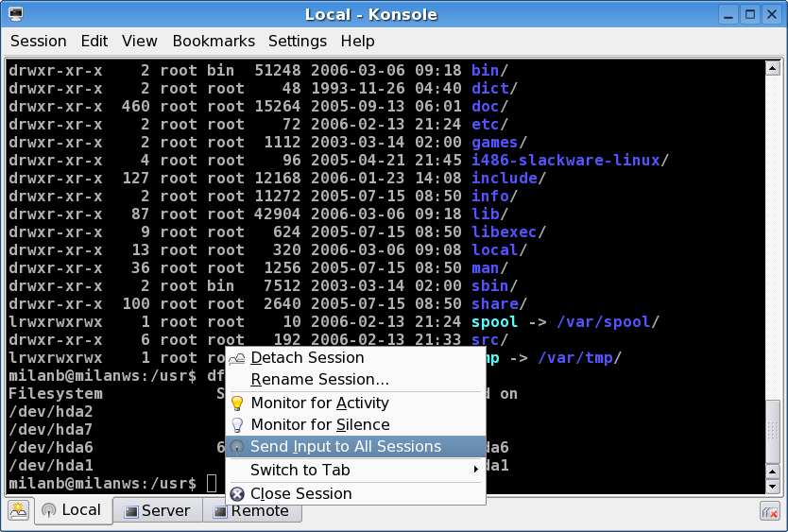
Task: Select Close Session in the context menu
Action: click(x=300, y=494)
